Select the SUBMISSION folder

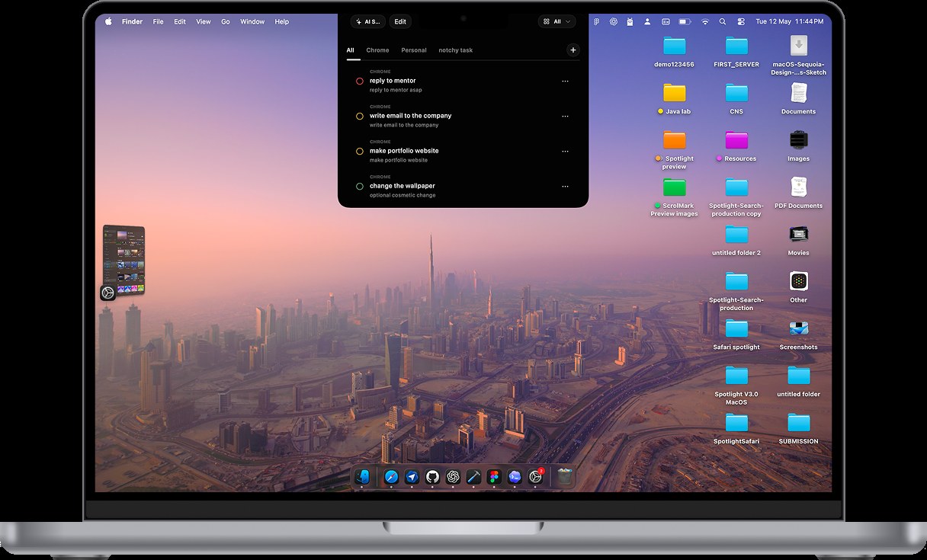point(798,429)
